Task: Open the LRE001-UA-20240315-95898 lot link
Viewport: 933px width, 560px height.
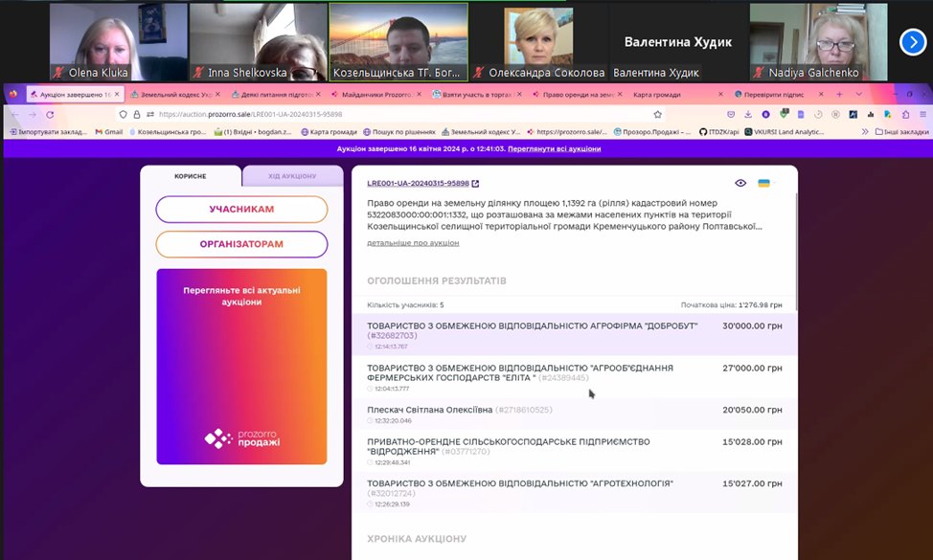Action: 418,184
